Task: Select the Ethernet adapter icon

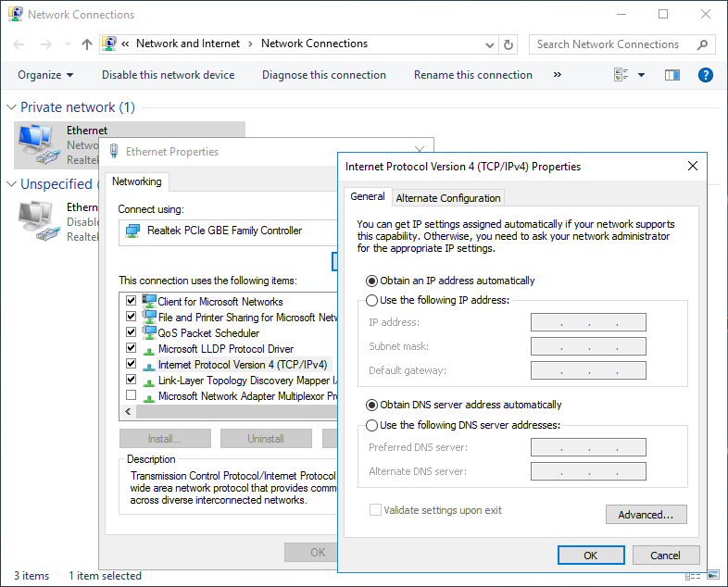Action: point(37,143)
